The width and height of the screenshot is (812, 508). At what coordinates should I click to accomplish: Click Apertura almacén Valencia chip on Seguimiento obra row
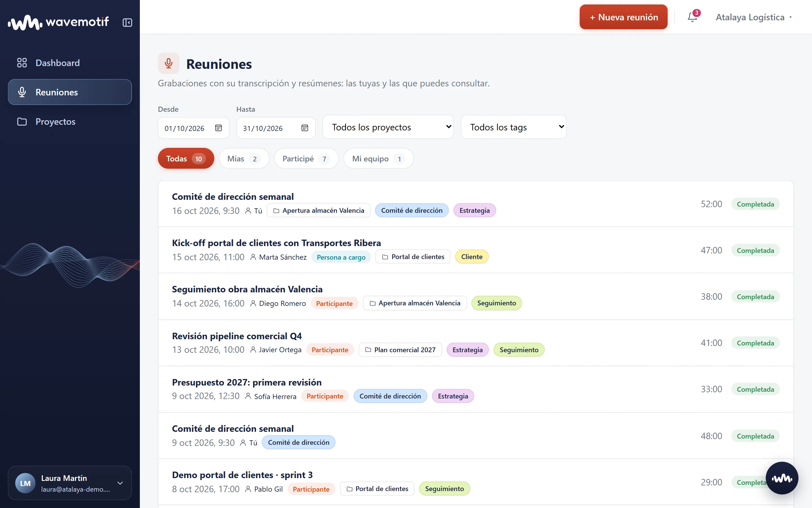[x=415, y=303]
